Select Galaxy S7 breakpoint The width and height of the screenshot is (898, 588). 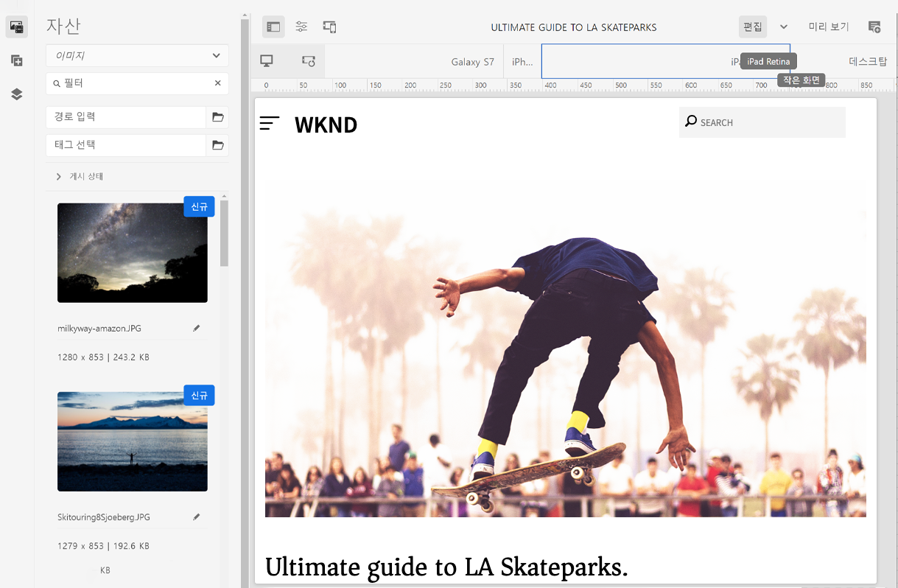[x=472, y=62]
